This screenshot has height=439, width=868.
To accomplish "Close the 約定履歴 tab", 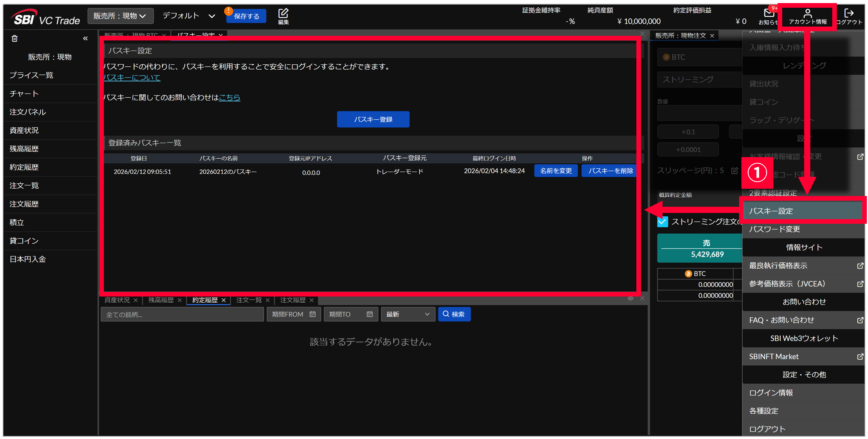I will pos(224,300).
